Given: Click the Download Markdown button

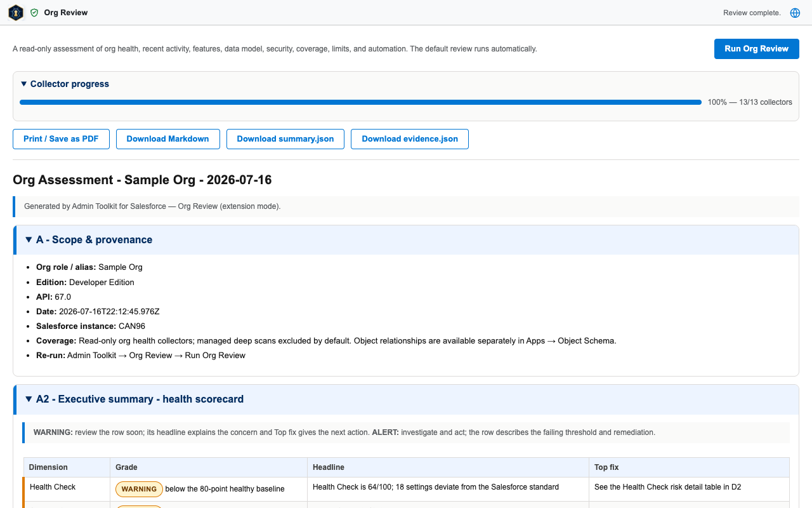Looking at the screenshot, I should (x=167, y=139).
